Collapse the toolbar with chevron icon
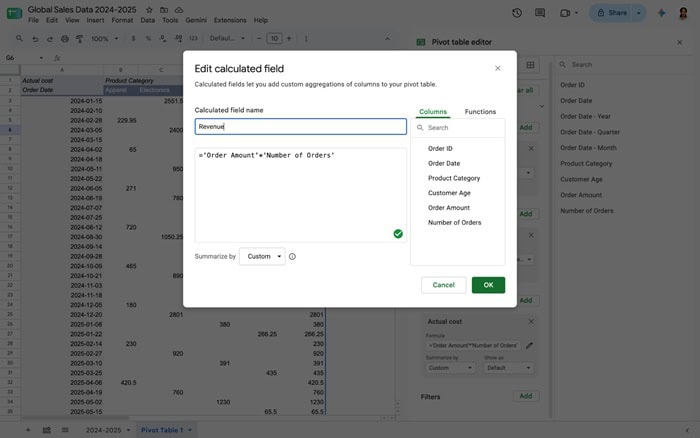 tap(387, 39)
